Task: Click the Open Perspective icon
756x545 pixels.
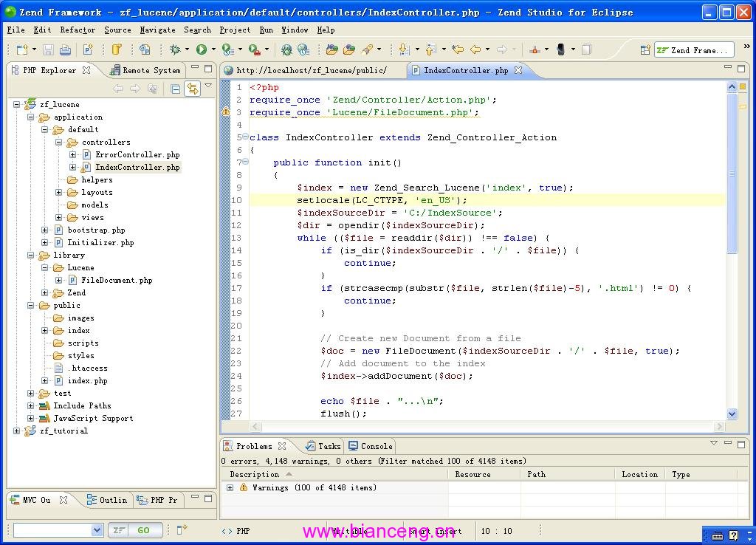Action: (x=645, y=49)
